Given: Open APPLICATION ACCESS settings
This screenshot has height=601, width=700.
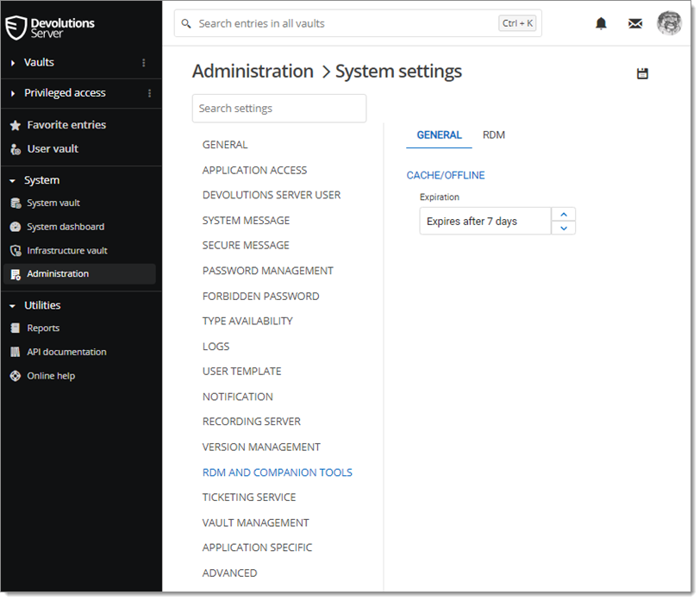Looking at the screenshot, I should (x=254, y=170).
